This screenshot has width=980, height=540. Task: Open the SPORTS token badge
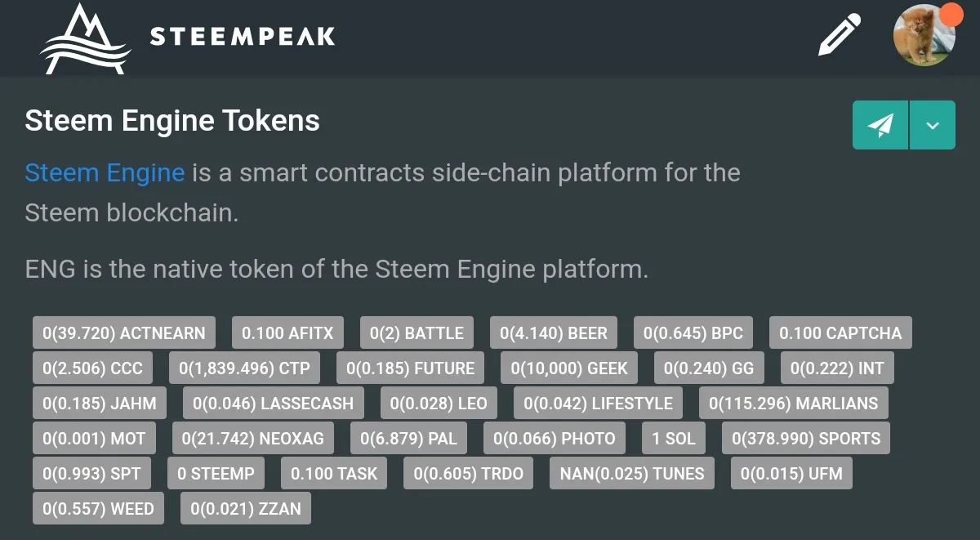(x=806, y=439)
